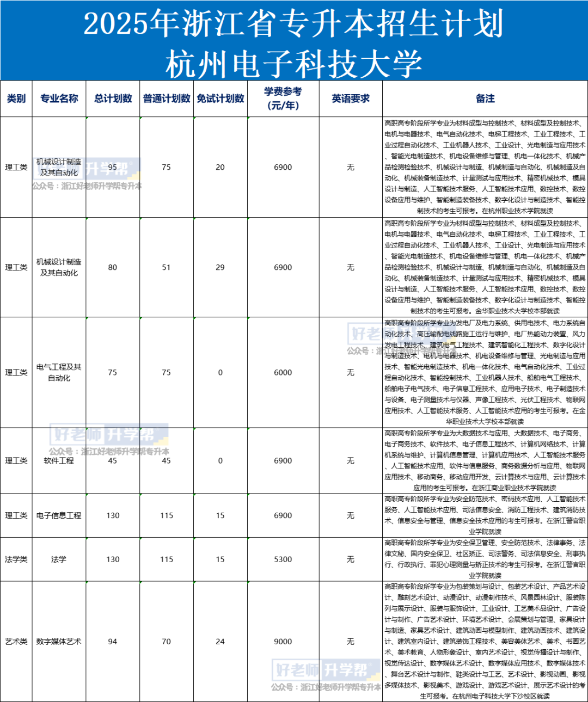Click the 数字媒体艺术 major name
The height and width of the screenshot is (702, 588).
59,642
